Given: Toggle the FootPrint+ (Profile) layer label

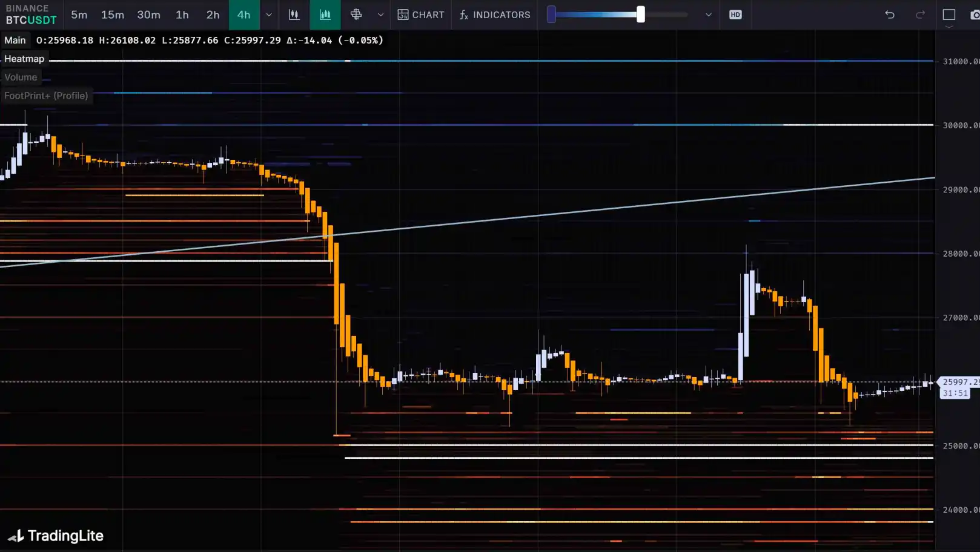Looking at the screenshot, I should coord(46,96).
